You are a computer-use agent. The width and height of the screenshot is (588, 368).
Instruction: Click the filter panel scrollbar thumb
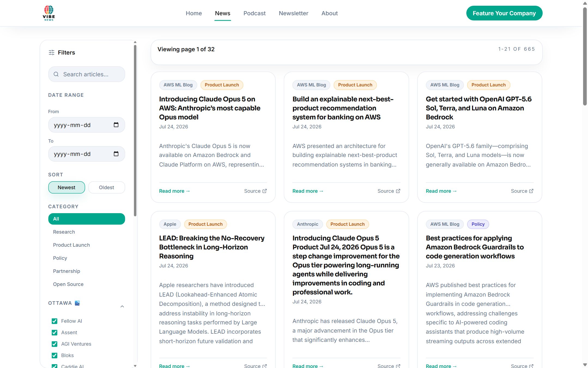(135, 130)
